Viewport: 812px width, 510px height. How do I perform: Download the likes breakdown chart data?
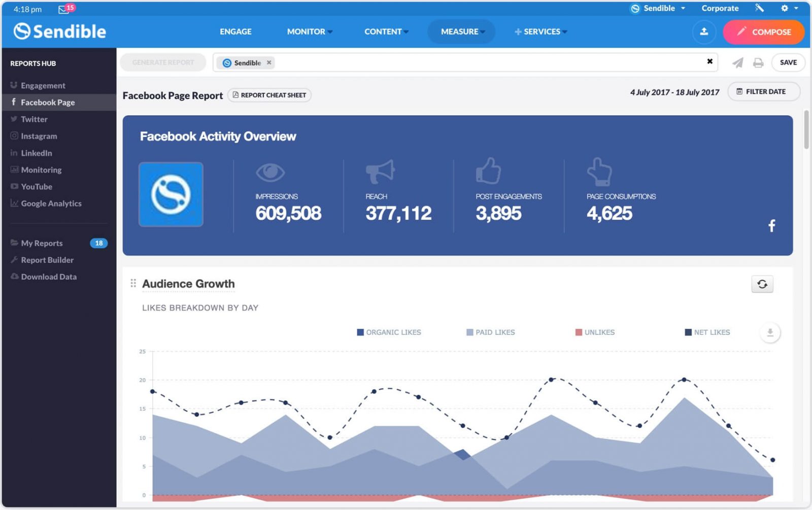[769, 332]
